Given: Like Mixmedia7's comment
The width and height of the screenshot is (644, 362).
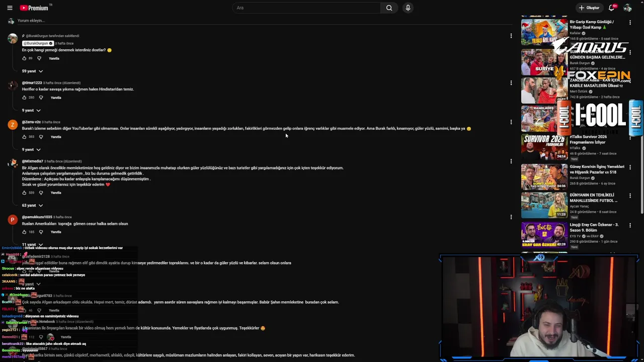Looking at the screenshot, I should 24,193.
